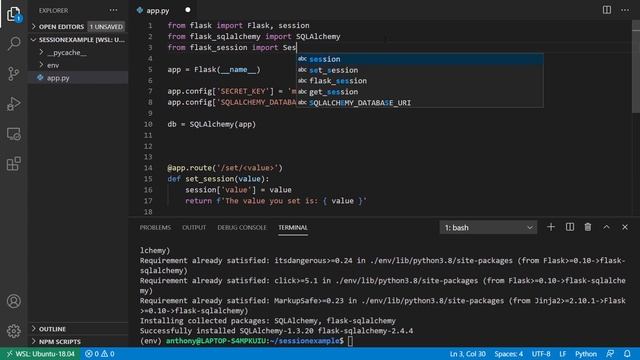Split the editor to the right
The image size is (640, 360).
click(x=607, y=10)
